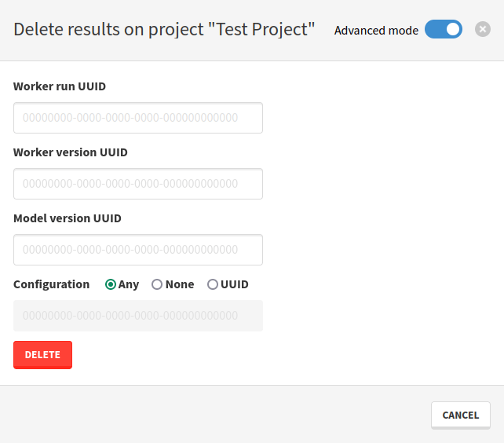Viewport: 504px width, 443px height.
Task: Click the "Worker version UUID" label
Action: click(71, 152)
